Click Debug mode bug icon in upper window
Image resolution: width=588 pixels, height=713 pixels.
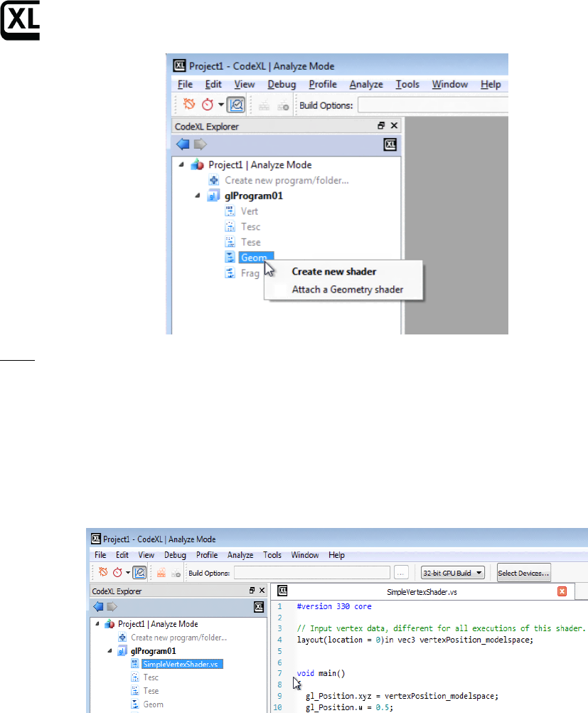click(188, 105)
